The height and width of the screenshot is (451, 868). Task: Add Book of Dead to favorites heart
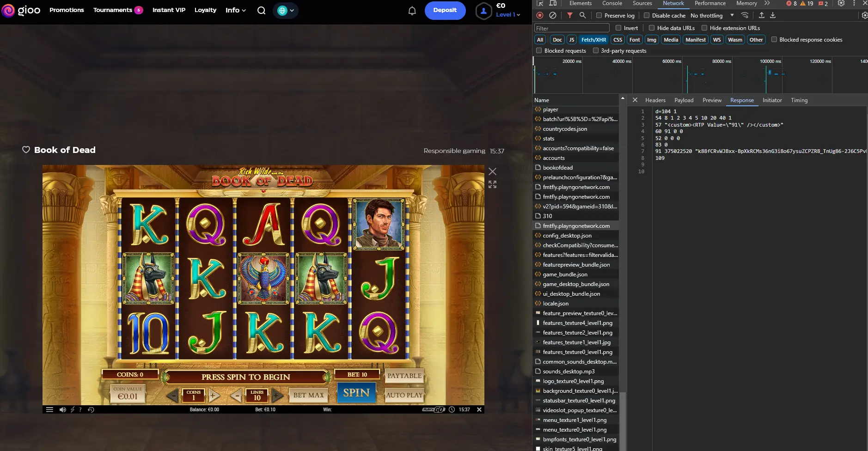pyautogui.click(x=26, y=150)
